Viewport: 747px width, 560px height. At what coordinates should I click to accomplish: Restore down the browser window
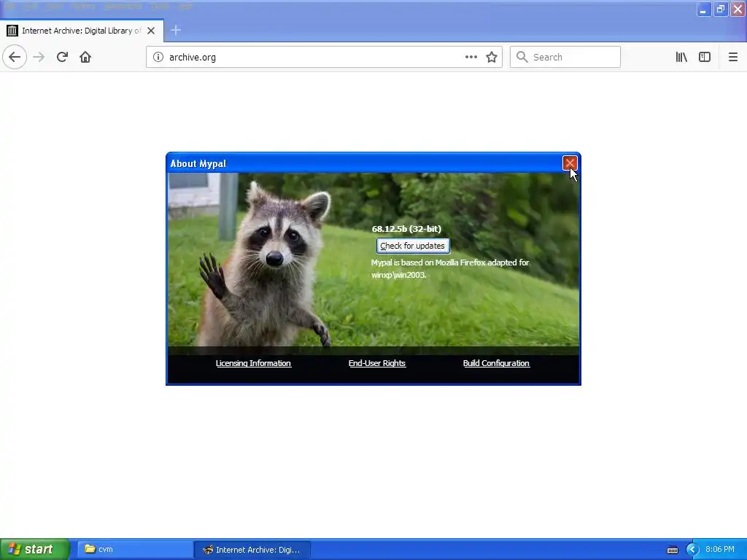[x=720, y=9]
